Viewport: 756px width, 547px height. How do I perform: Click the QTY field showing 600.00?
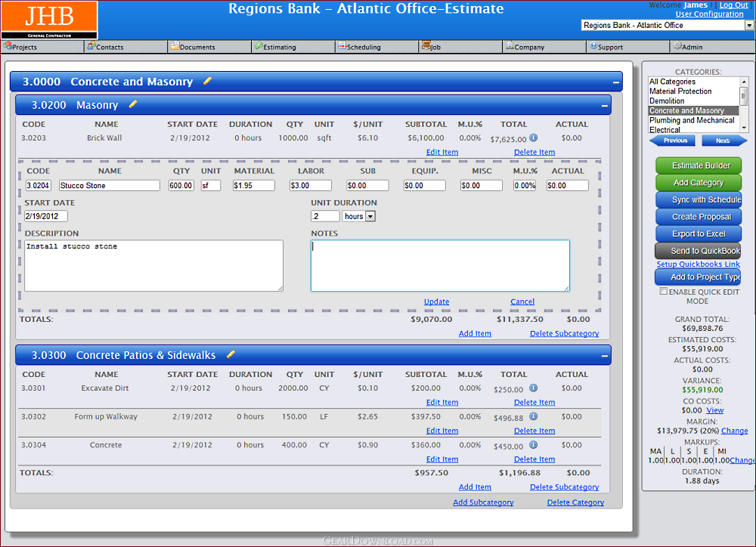181,186
